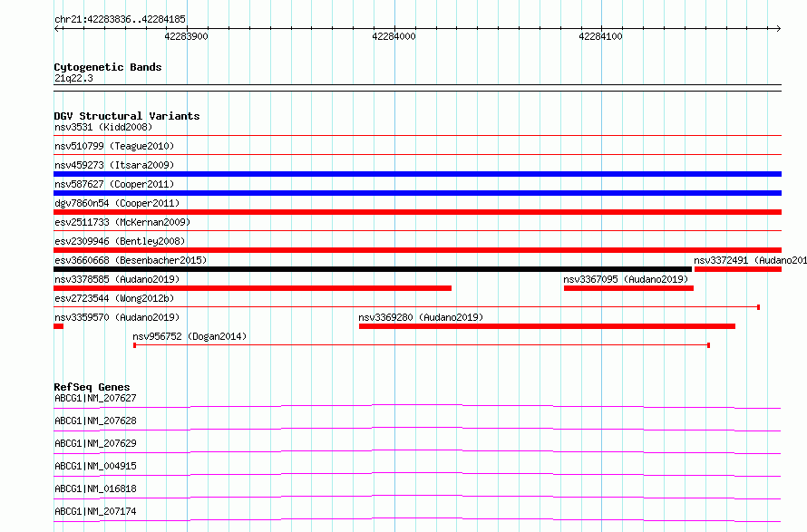Click the 42284100 ruler position label
This screenshot has height=532, width=807.
(600, 36)
